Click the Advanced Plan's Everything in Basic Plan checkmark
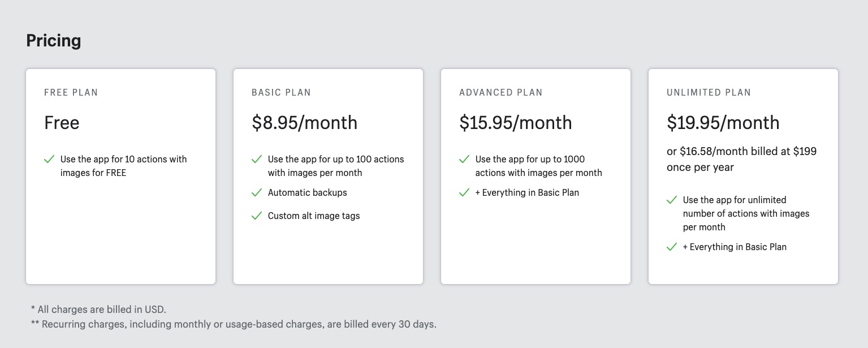 click(x=464, y=193)
